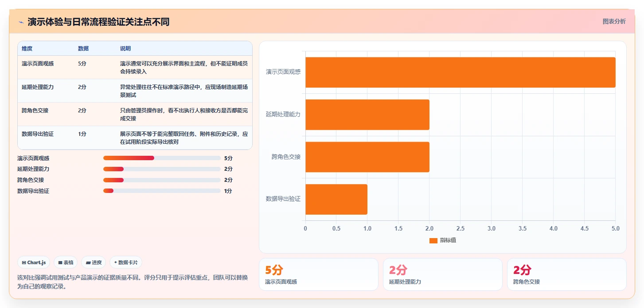Click the 跨角色交接 progress bar
644x308 pixels.
point(162,180)
